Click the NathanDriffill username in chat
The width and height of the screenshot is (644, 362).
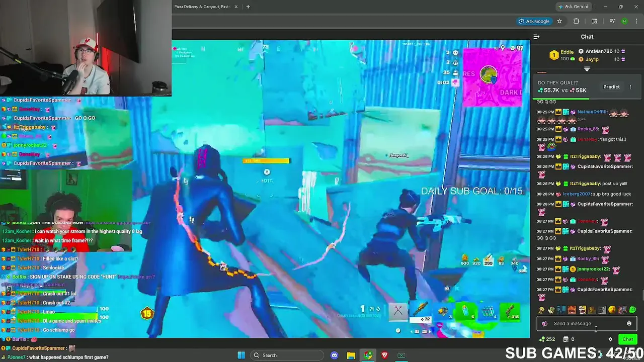click(x=592, y=112)
